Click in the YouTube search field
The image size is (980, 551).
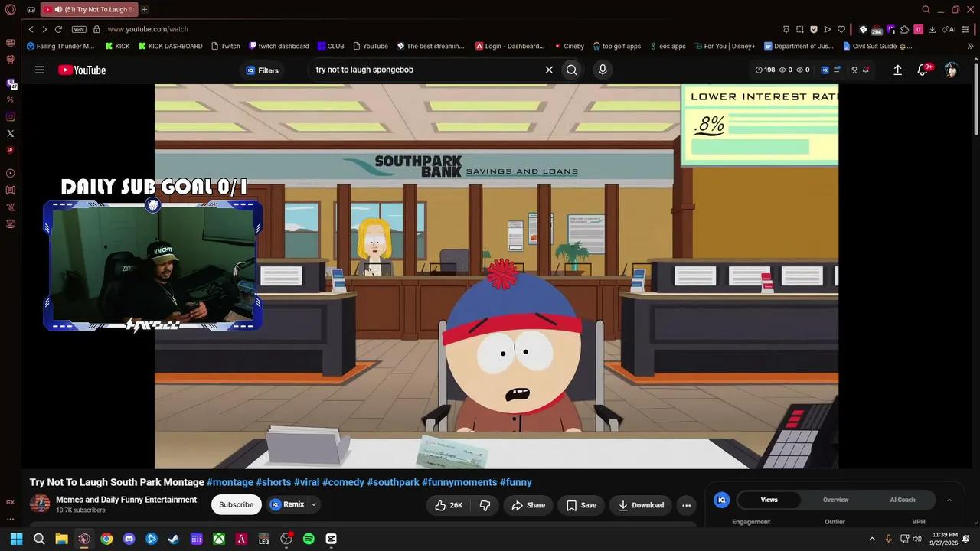coord(425,70)
